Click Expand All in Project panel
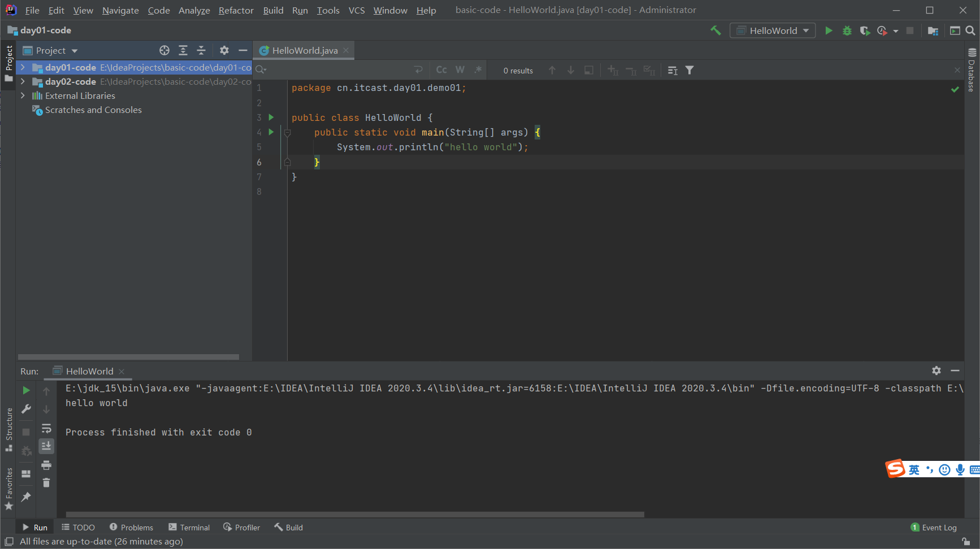The width and height of the screenshot is (980, 549). 183,50
